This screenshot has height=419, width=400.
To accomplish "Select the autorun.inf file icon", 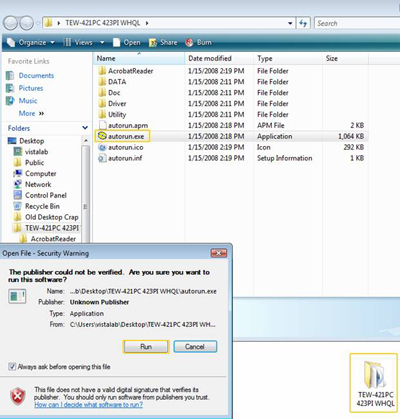I will click(102, 158).
